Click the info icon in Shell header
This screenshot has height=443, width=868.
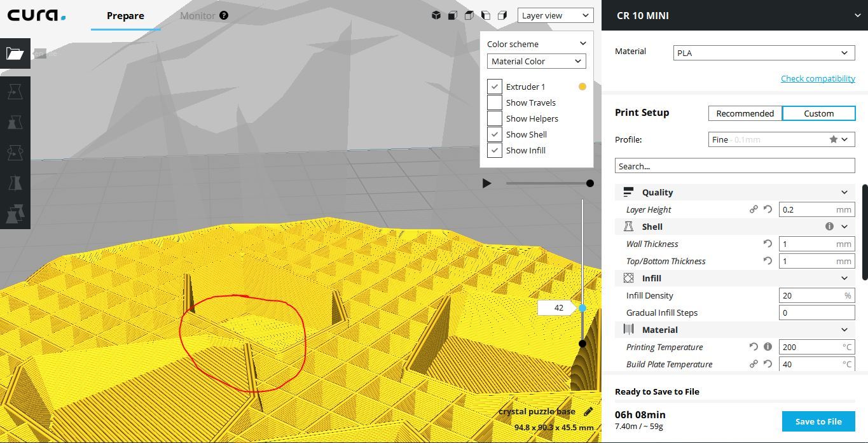(x=829, y=227)
